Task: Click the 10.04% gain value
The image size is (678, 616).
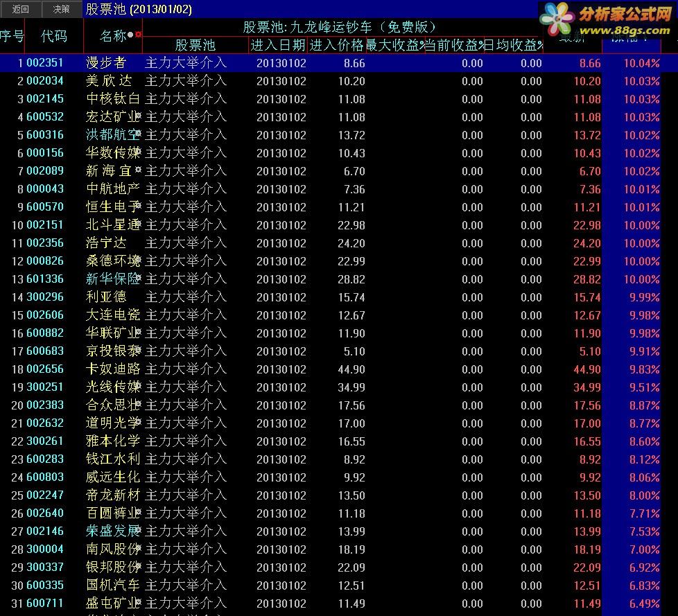Action: click(x=642, y=63)
